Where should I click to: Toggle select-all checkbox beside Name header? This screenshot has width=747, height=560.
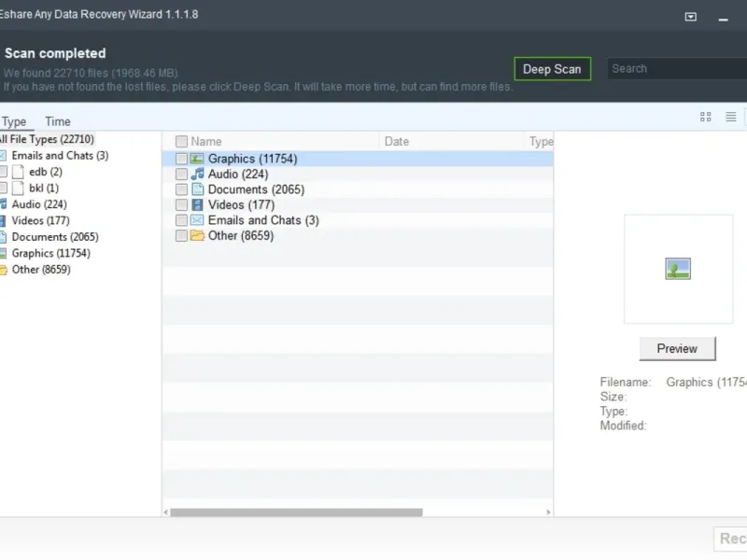click(181, 142)
